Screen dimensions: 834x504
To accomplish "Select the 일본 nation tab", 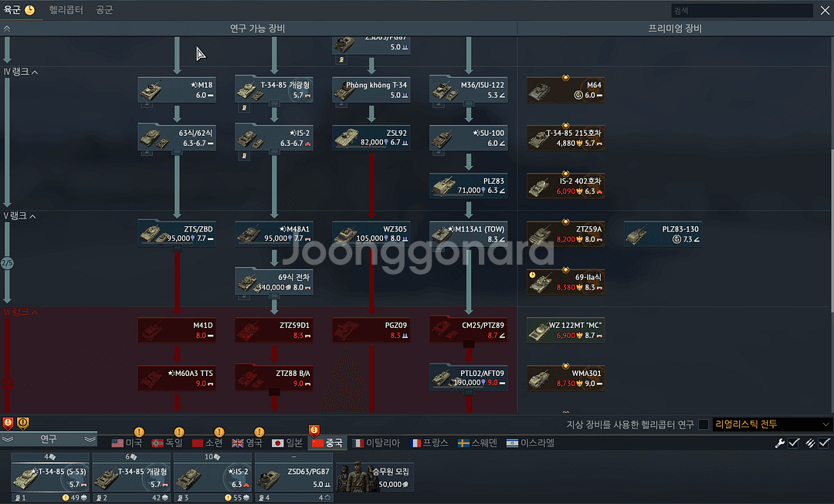I will (x=287, y=443).
